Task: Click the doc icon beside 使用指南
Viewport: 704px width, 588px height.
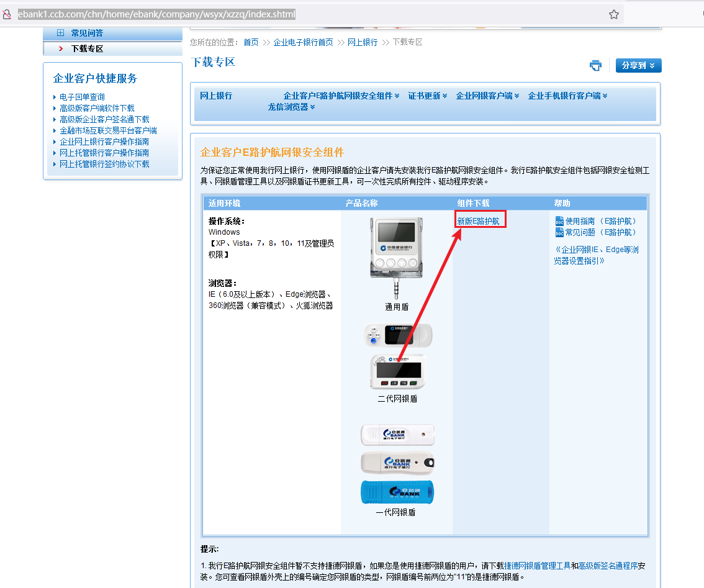Action: click(x=559, y=221)
